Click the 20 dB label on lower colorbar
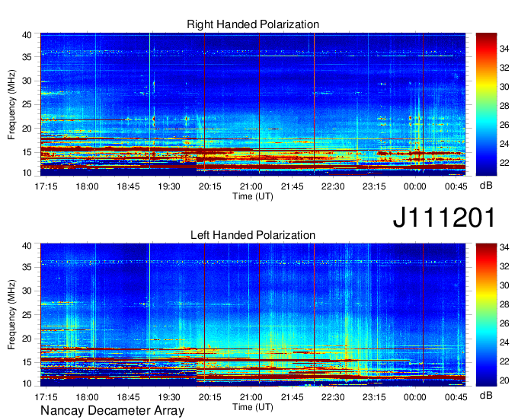The width and height of the screenshot is (518, 420). (504, 380)
